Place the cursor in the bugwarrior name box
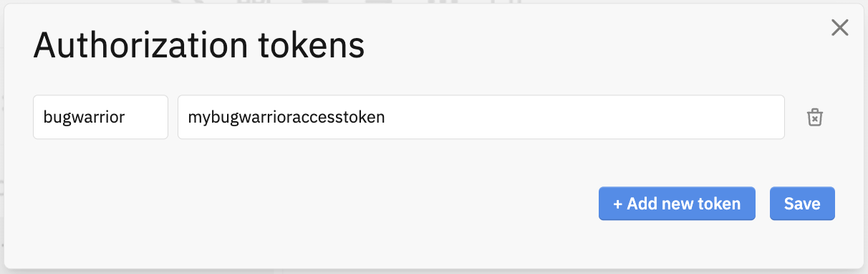This screenshot has height=274, width=868. pyautogui.click(x=100, y=117)
